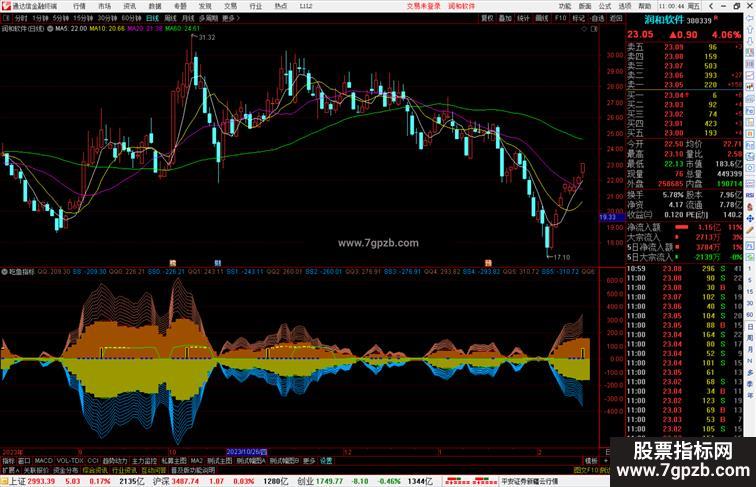The width and height of the screenshot is (756, 487).
Task: Open the 版面 menu
Action: click(585, 6)
